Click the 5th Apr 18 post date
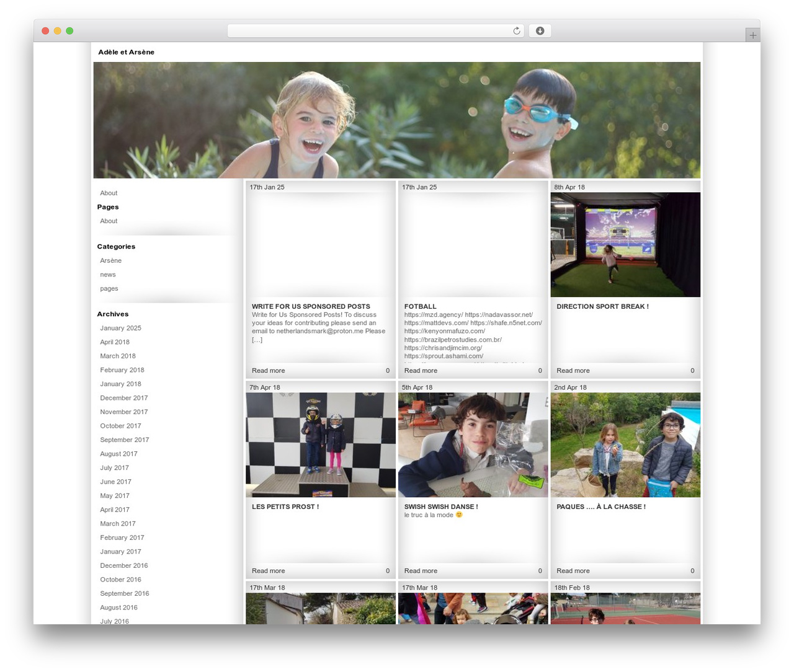The image size is (794, 672). (417, 387)
